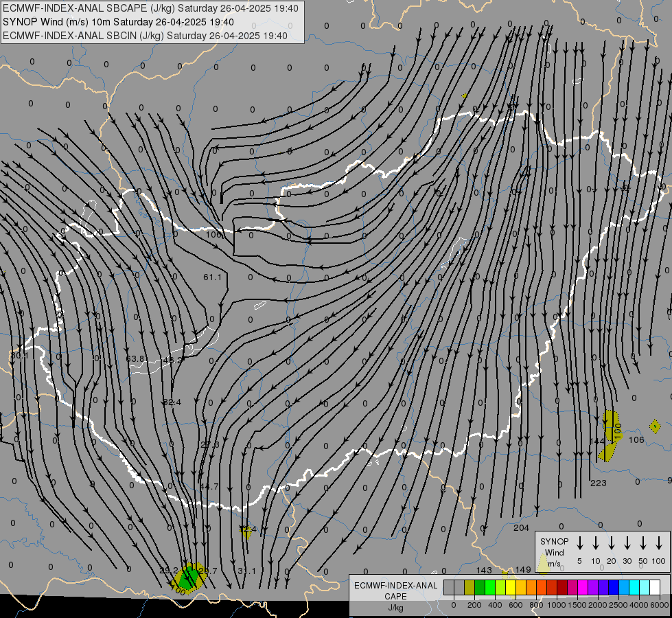Click the 31.1 value near the bottom

246,571
